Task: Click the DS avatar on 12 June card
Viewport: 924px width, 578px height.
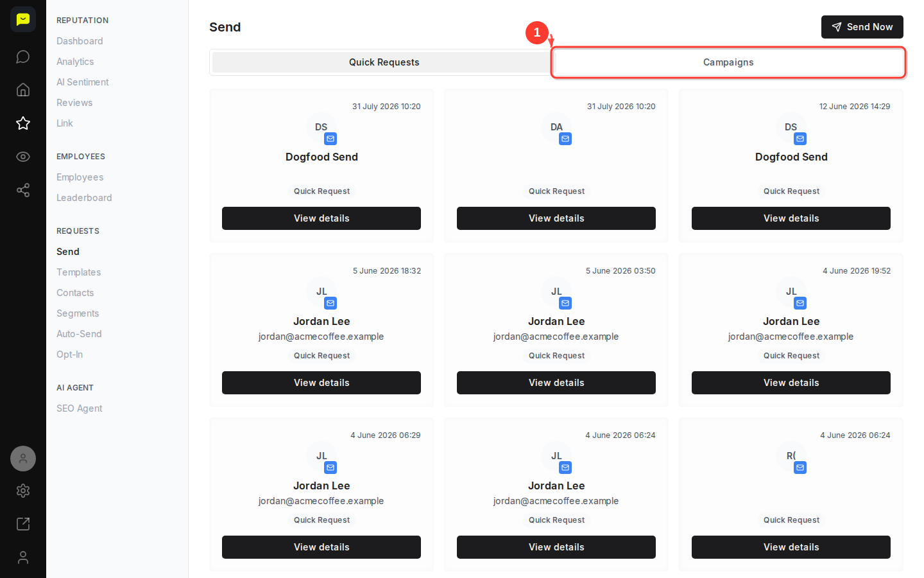Action: [x=791, y=127]
